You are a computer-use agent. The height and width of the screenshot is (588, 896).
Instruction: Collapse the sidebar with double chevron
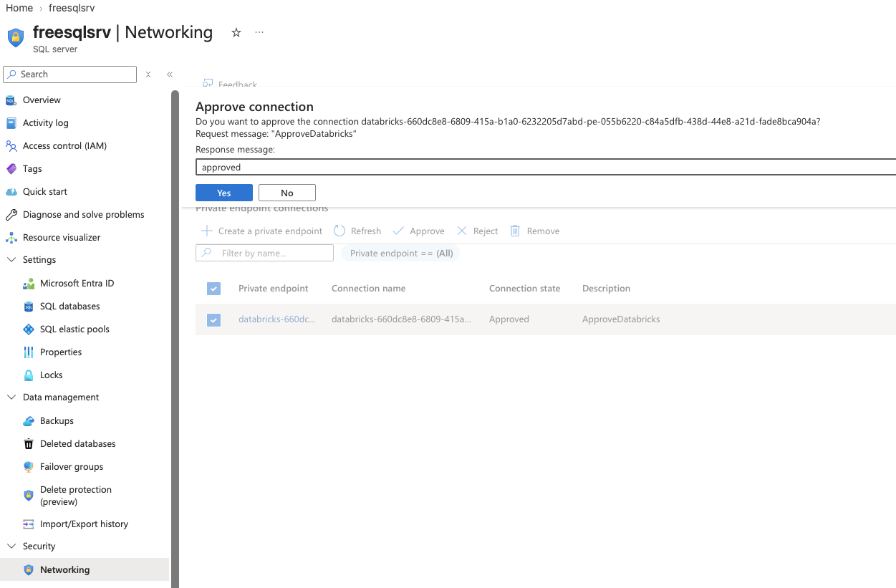(170, 74)
